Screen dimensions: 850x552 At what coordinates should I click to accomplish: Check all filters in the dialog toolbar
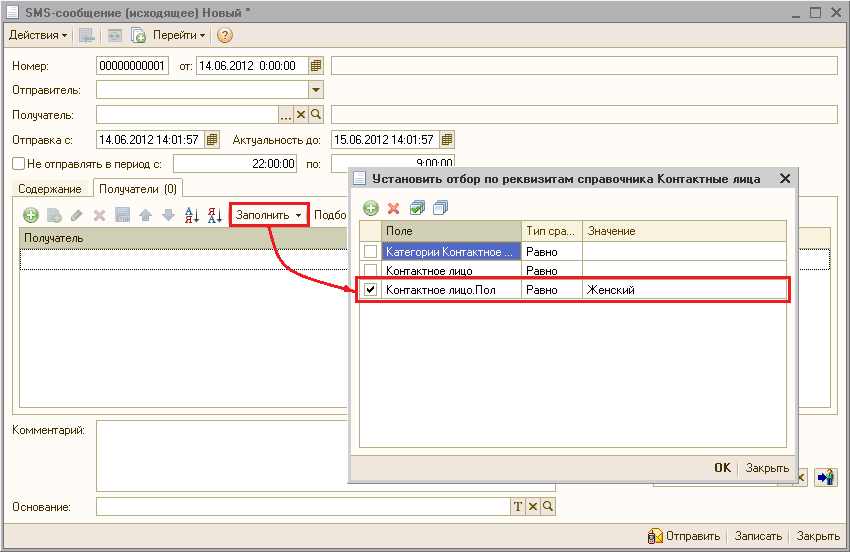pyautogui.click(x=417, y=208)
